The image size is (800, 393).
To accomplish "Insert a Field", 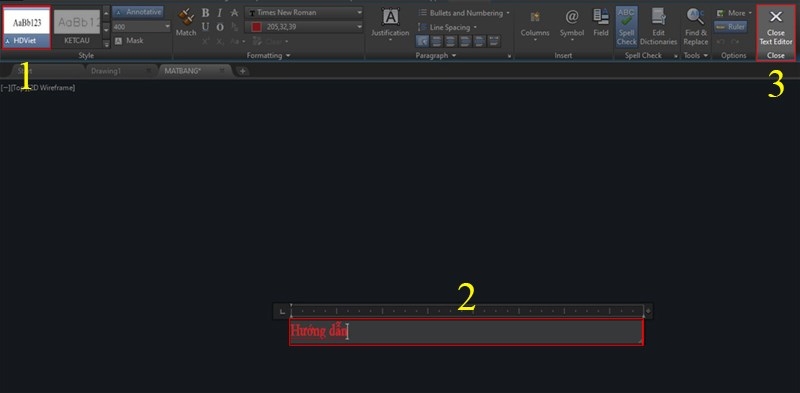I will 601,23.
